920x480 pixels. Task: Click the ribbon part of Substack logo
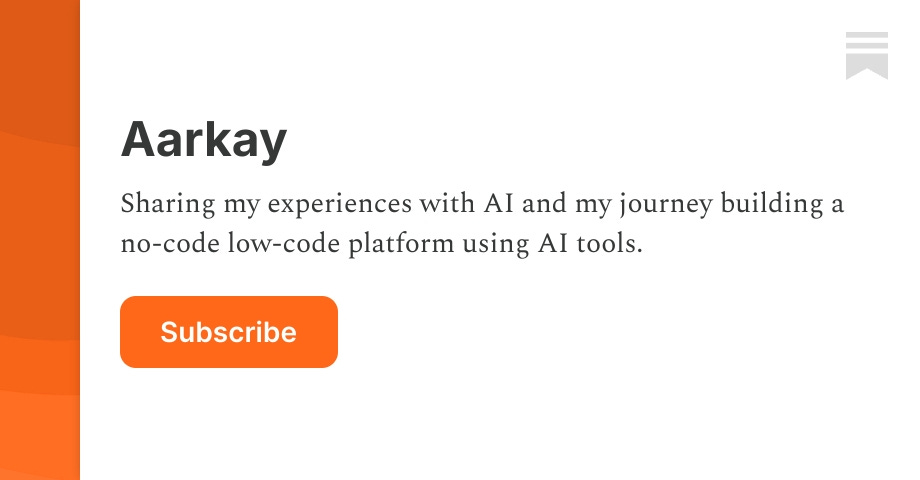(867, 66)
